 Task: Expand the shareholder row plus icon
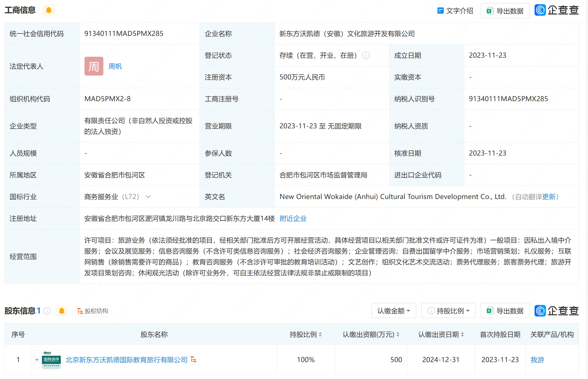(x=37, y=360)
